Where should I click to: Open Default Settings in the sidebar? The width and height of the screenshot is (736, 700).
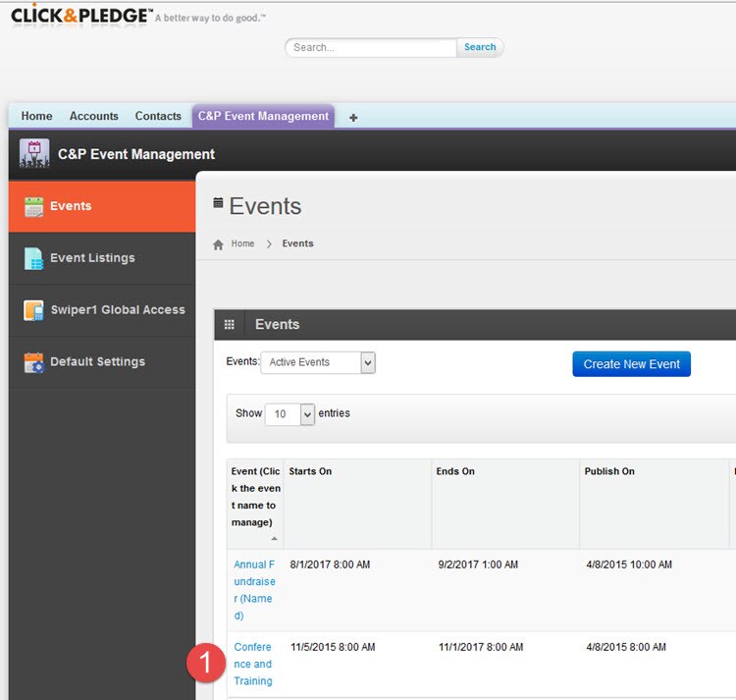tap(102, 362)
